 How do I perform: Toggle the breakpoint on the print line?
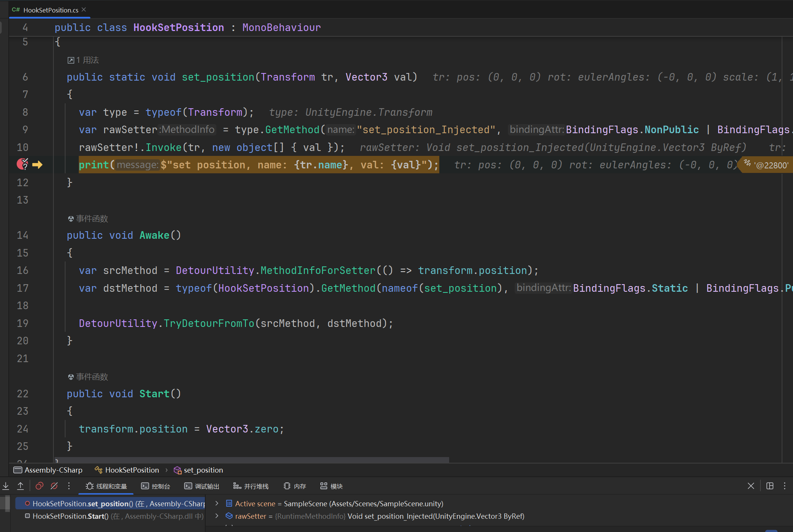tap(23, 164)
